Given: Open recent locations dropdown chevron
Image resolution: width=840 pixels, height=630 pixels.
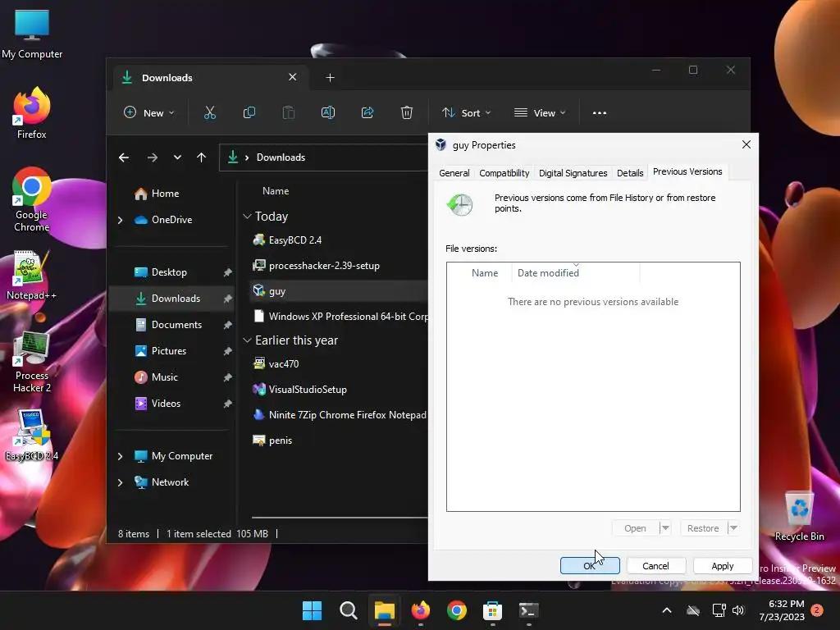Looking at the screenshot, I should [177, 157].
